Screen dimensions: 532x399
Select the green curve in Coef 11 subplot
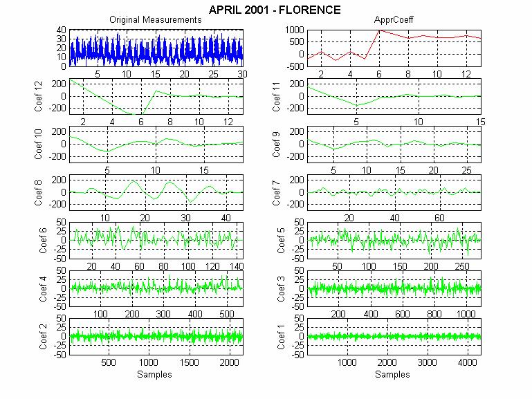tap(394, 97)
